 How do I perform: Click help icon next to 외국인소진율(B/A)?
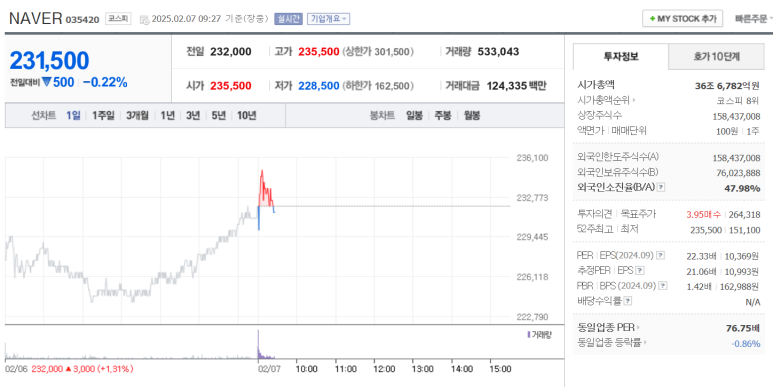(662, 187)
